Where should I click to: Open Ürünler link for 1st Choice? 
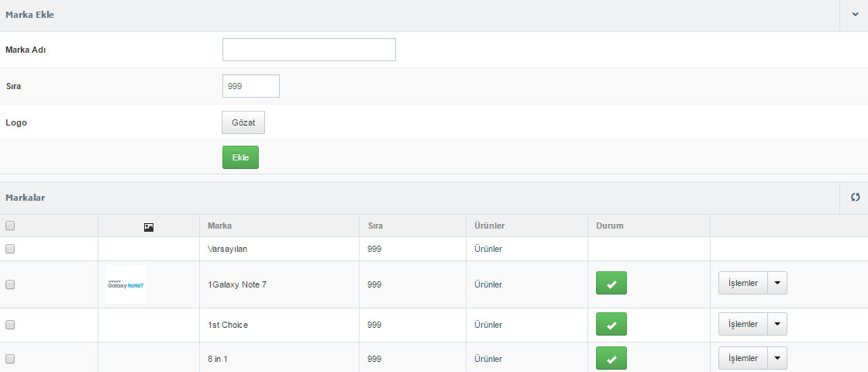click(x=488, y=325)
